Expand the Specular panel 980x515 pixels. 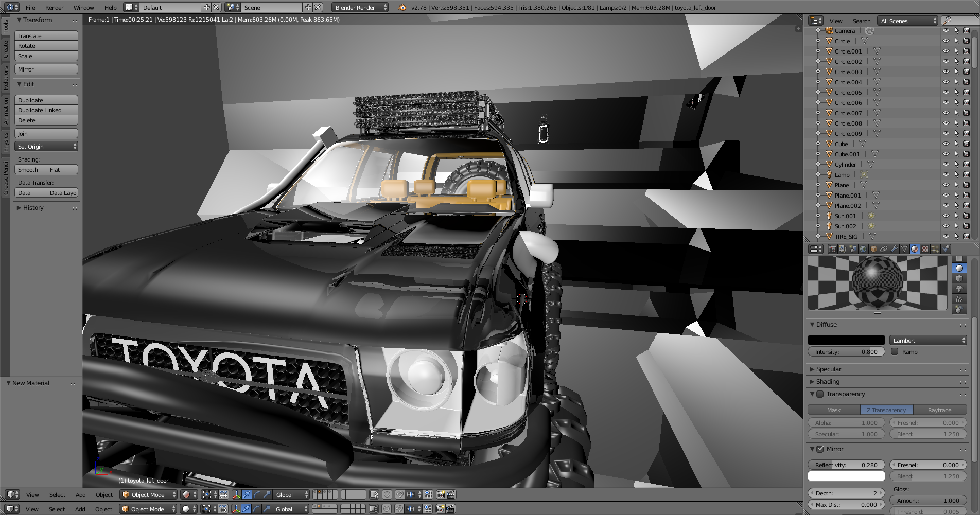tap(812, 369)
